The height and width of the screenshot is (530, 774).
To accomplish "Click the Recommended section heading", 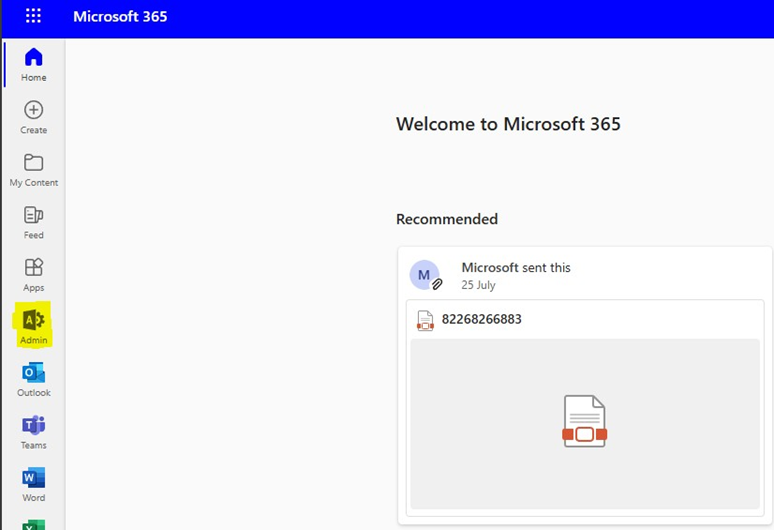I will [x=446, y=219].
